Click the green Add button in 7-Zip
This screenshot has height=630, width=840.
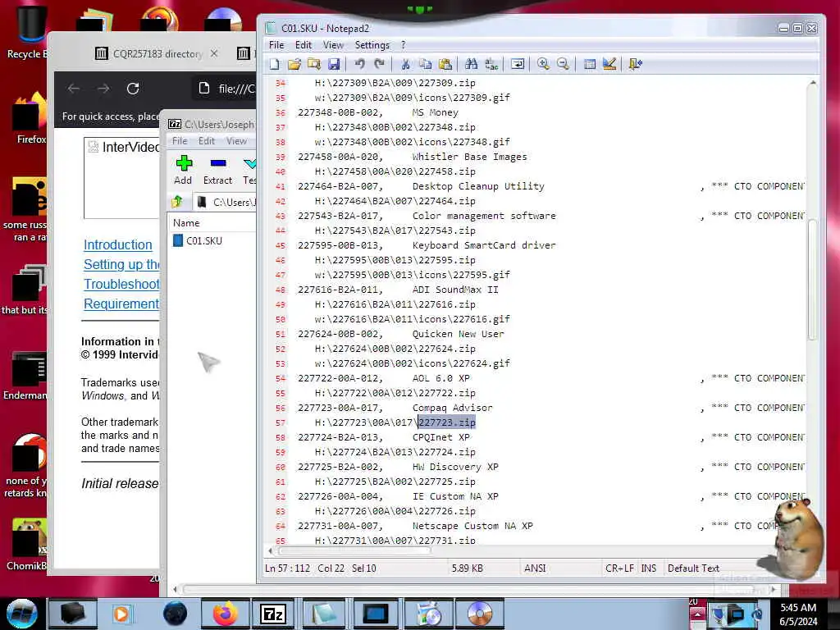click(183, 170)
